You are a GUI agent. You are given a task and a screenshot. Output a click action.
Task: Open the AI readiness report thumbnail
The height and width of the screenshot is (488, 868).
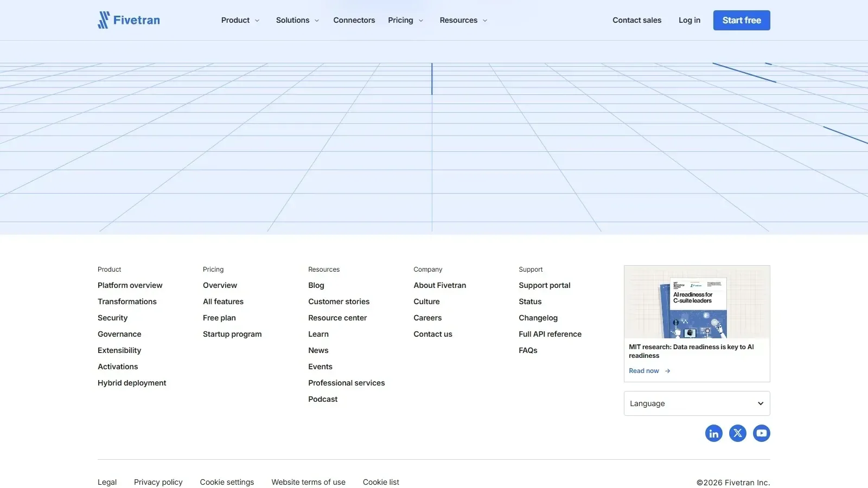697,302
